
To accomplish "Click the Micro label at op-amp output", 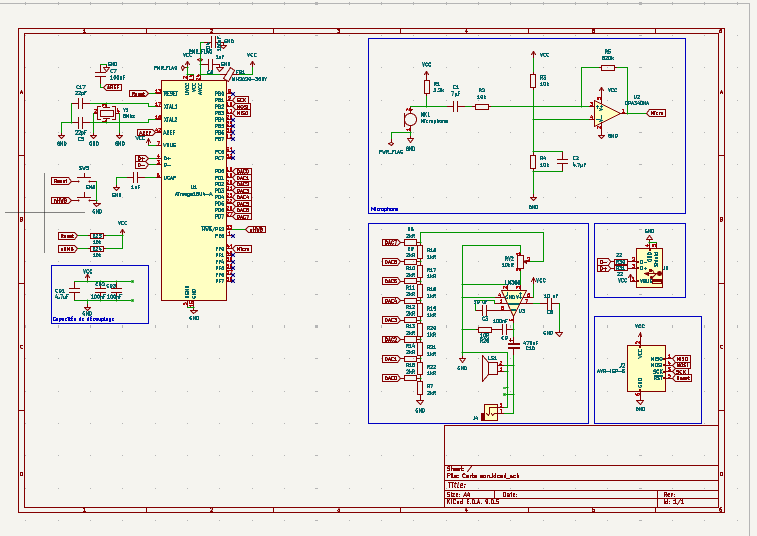I will pyautogui.click(x=657, y=113).
